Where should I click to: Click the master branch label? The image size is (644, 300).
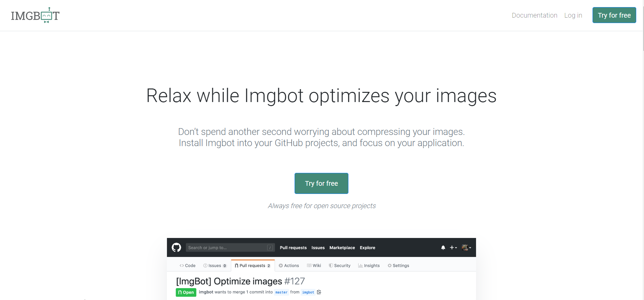tap(281, 292)
